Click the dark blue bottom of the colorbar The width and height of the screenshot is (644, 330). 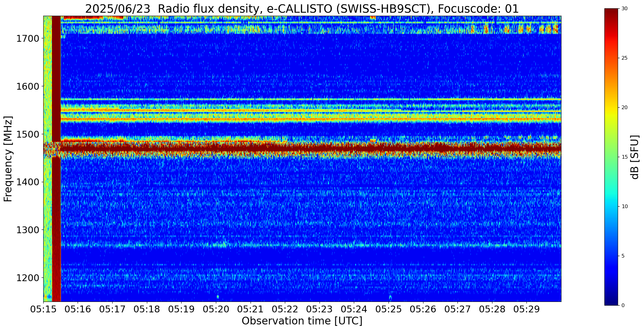612,300
